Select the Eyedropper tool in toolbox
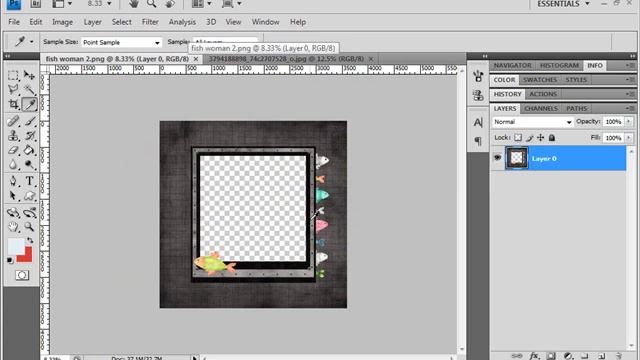 coord(29,104)
